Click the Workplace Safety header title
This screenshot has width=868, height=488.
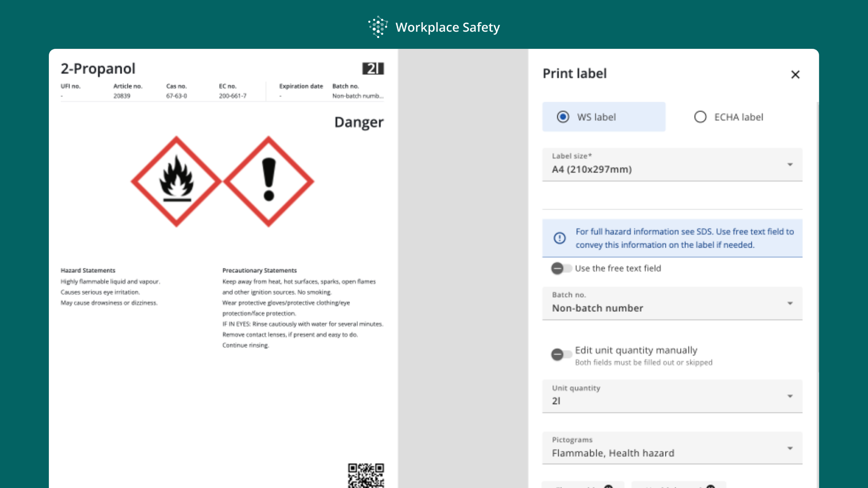coord(448,27)
